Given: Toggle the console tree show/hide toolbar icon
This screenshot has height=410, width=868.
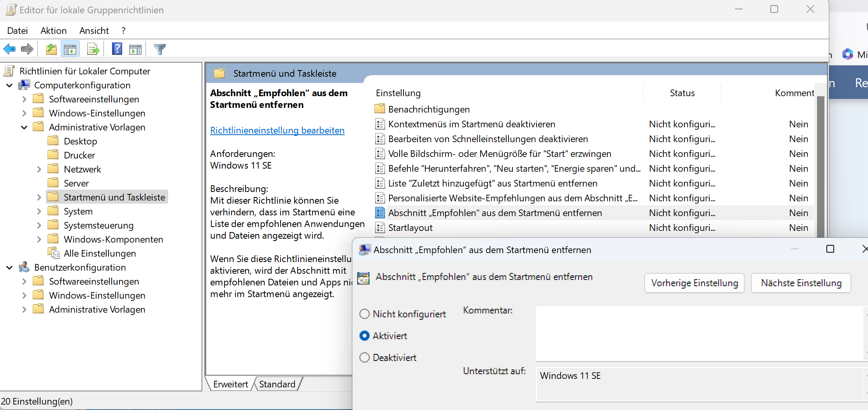Looking at the screenshot, I should (70, 49).
